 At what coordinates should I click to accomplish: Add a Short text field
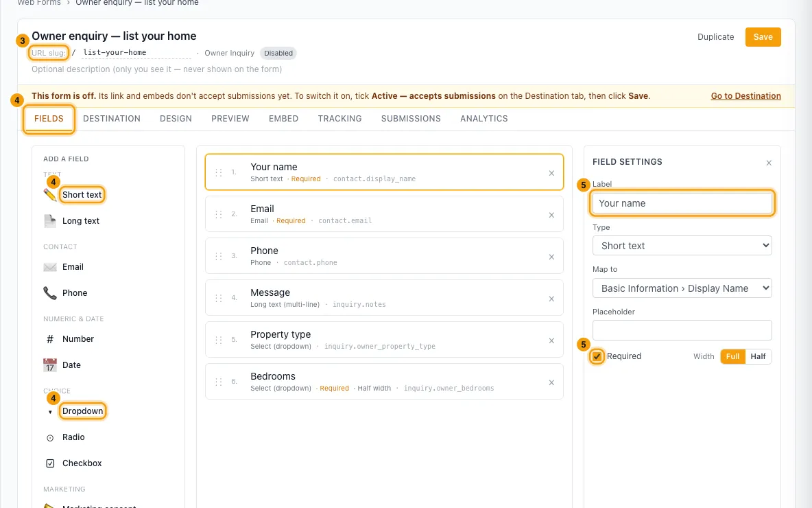click(x=82, y=195)
